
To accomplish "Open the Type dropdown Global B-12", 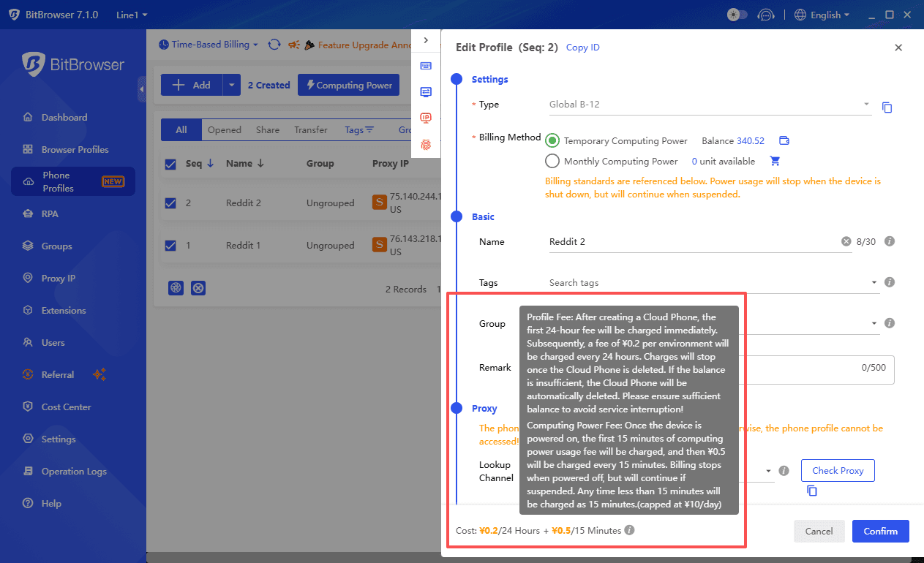I will tap(710, 105).
